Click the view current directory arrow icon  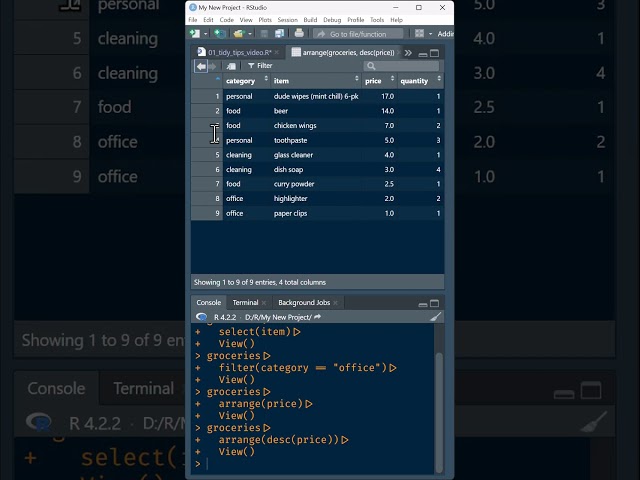[318, 317]
